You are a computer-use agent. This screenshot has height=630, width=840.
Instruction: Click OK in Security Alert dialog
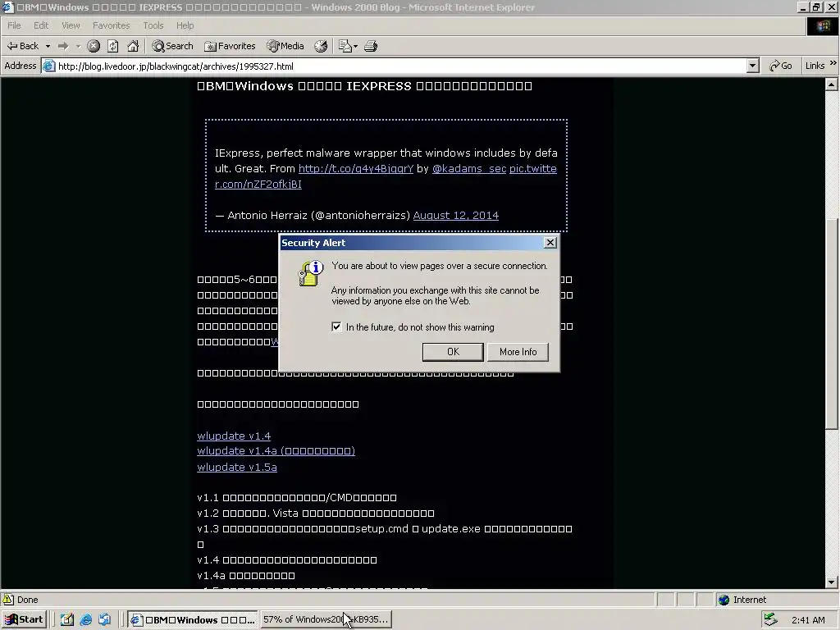[453, 351]
